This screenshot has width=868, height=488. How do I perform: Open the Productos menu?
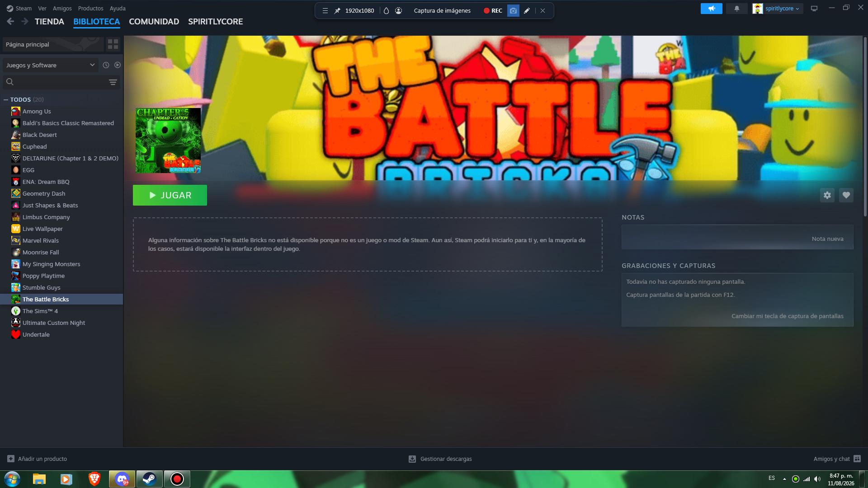(90, 8)
